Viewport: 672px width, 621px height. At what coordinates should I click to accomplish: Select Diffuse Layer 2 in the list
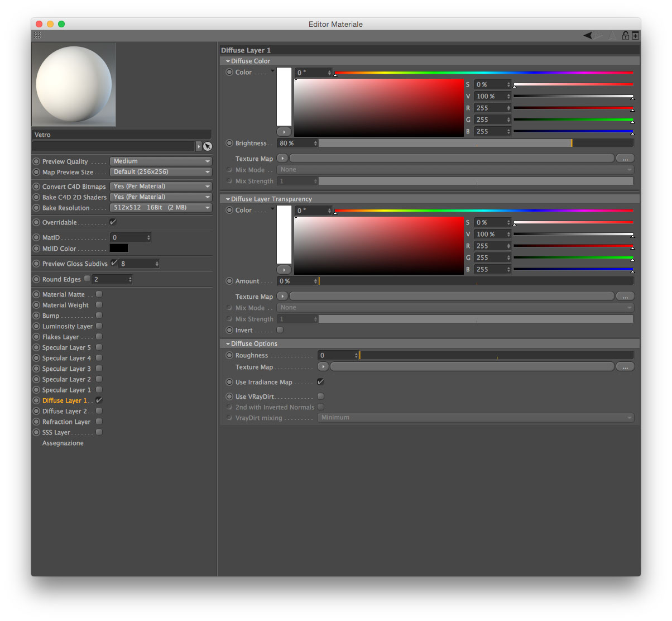click(x=65, y=411)
